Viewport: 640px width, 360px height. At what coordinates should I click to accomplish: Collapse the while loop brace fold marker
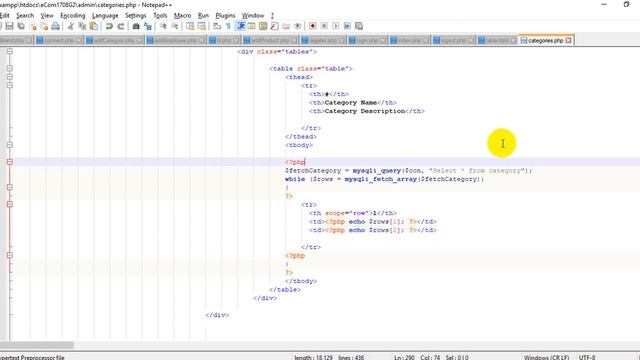click(10, 187)
